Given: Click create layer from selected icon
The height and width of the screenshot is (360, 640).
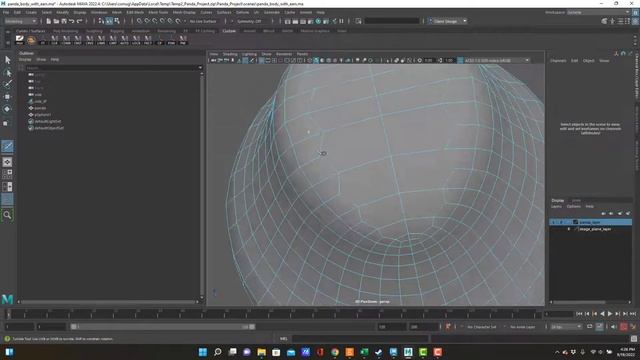Looking at the screenshot, I should (628, 213).
